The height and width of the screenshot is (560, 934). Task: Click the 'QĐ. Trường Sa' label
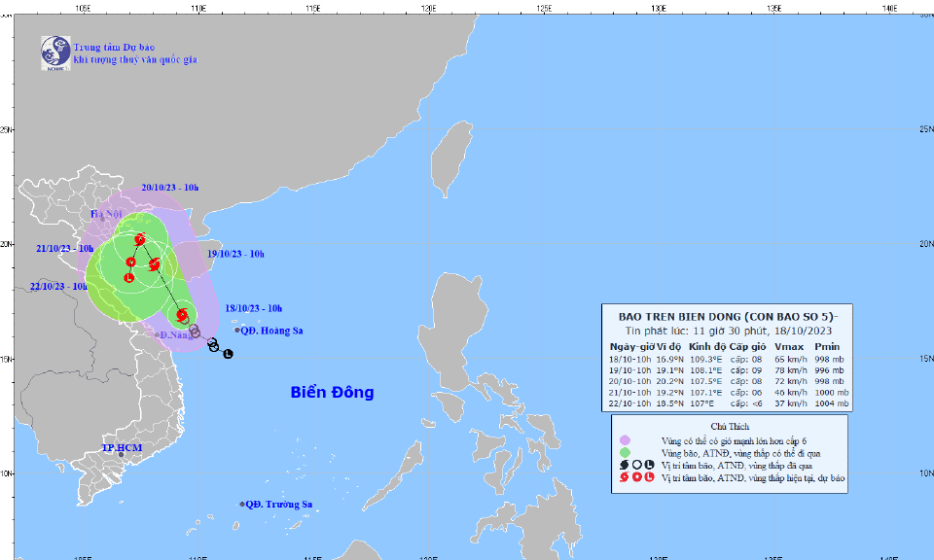click(279, 504)
